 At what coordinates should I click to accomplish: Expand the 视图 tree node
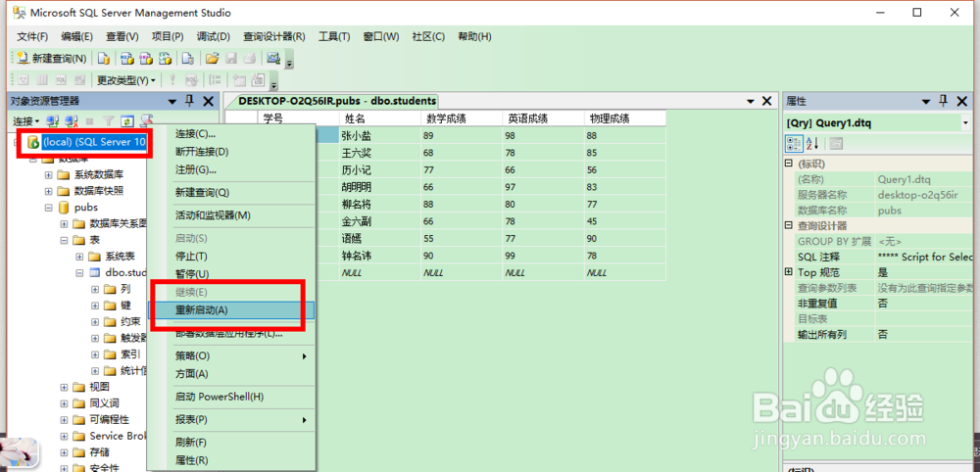point(64,387)
